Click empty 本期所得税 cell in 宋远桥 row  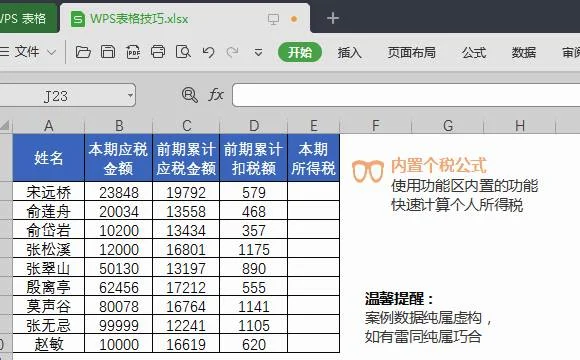pyautogui.click(x=313, y=192)
